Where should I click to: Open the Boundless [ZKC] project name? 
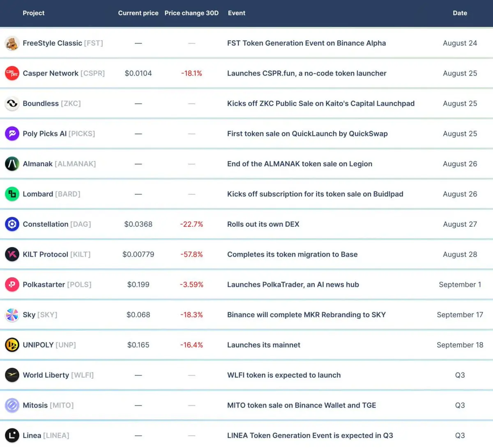pyautogui.click(x=52, y=103)
